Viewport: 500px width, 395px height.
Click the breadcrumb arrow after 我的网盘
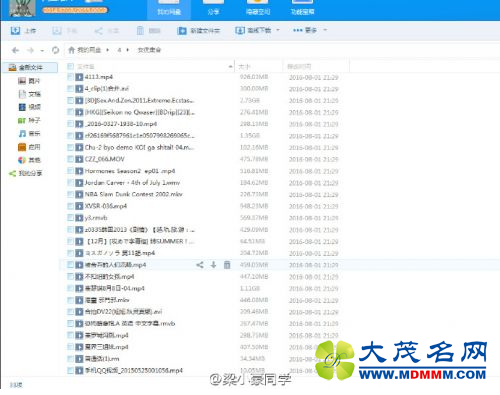(x=107, y=50)
